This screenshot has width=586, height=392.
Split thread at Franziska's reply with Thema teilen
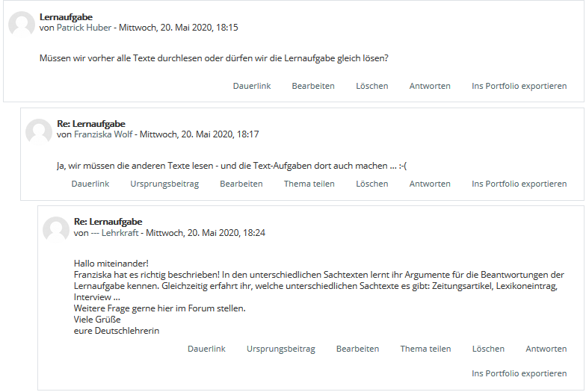point(309,184)
